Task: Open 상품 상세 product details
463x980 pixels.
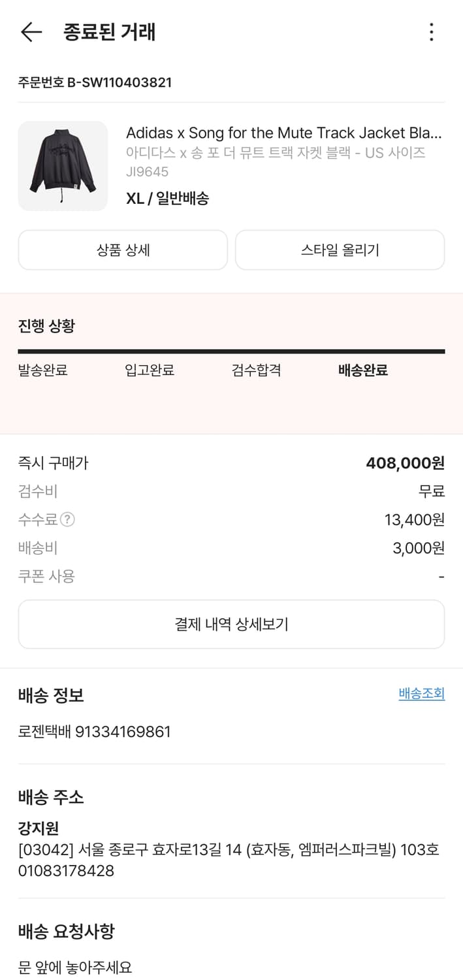Action: (x=123, y=250)
